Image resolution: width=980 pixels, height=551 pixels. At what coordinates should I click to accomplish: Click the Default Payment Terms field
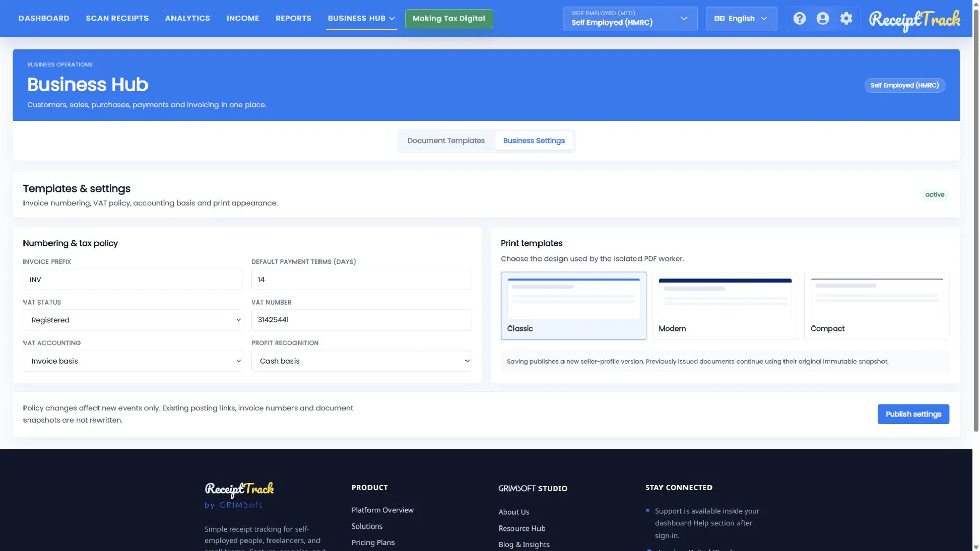coord(361,280)
